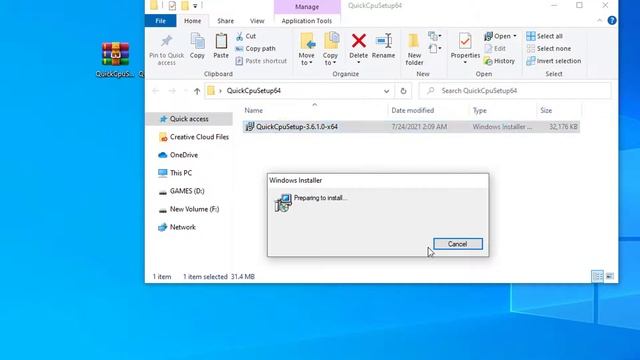The height and width of the screenshot is (360, 640).
Task: Click Copy path in ribbon
Action: coord(256,49)
